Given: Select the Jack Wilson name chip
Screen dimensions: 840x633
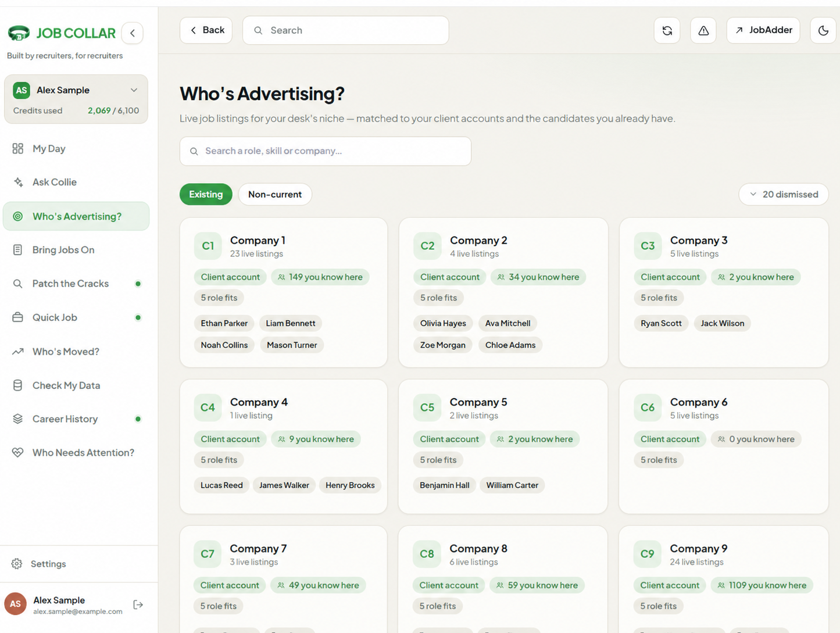Looking at the screenshot, I should point(723,323).
